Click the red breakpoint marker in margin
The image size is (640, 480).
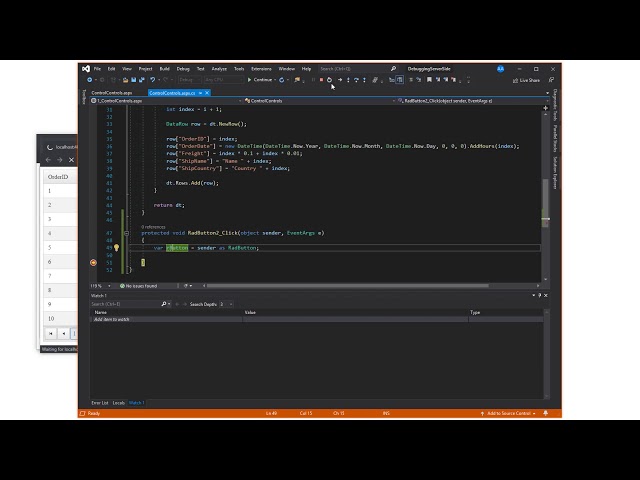click(x=93, y=262)
